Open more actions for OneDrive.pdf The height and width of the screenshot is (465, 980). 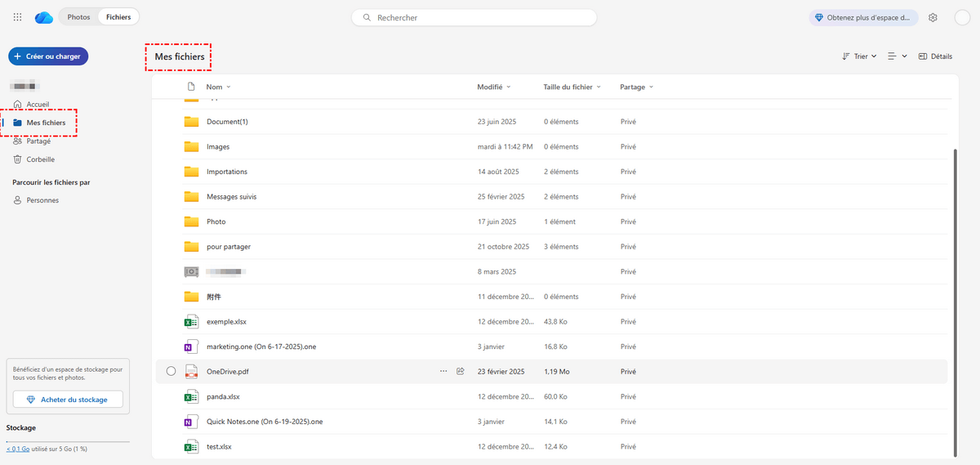(x=443, y=371)
